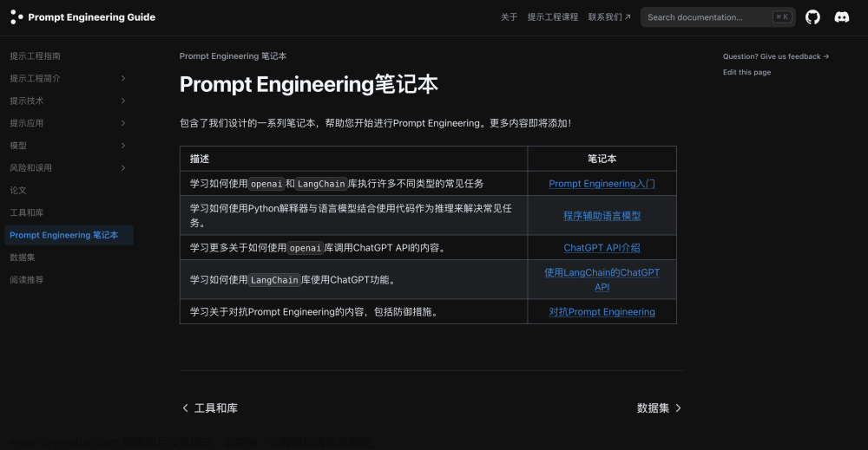Expand the 提示工程简介 sidebar section
Screen dimensions: 868x450
click(x=123, y=79)
